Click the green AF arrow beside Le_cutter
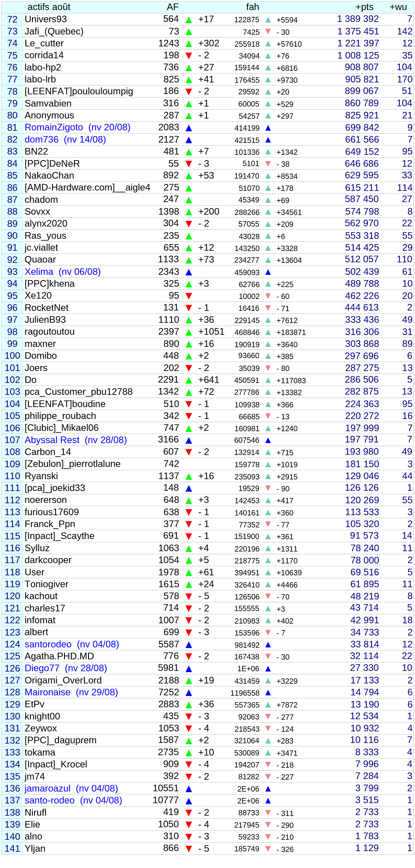This screenshot has width=415, height=868. 189,44
